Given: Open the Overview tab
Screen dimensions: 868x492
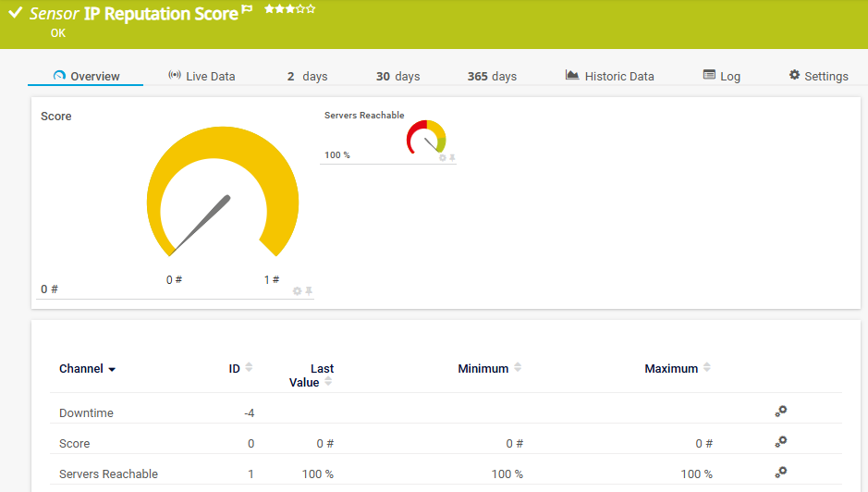Looking at the screenshot, I should (x=86, y=76).
